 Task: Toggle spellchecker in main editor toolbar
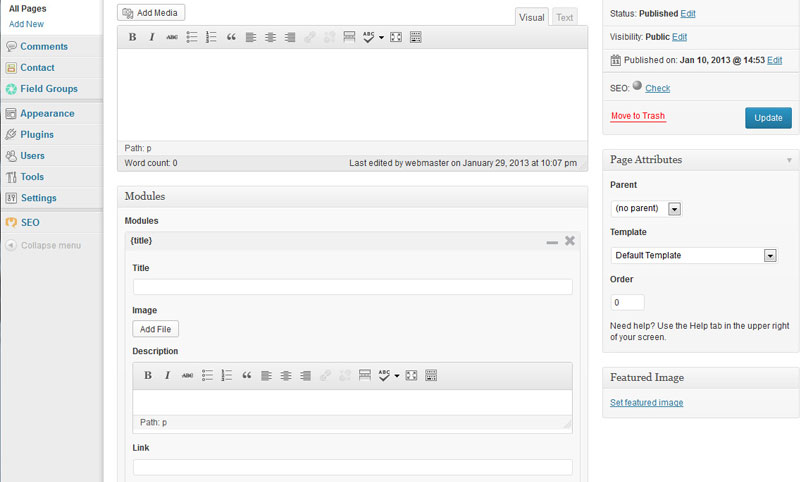pyautogui.click(x=368, y=37)
